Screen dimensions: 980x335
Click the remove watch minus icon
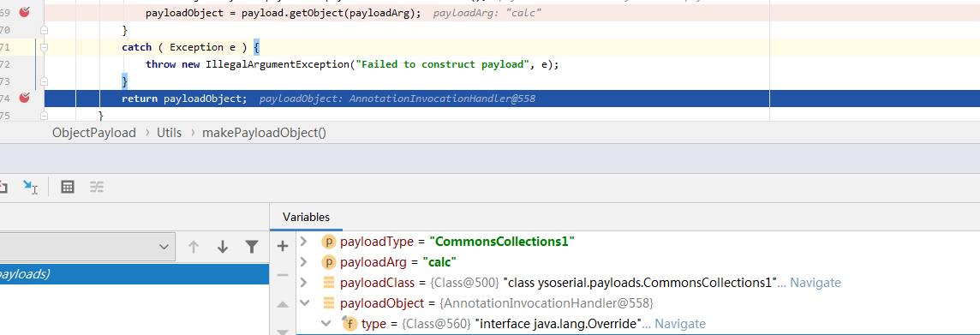pos(283,275)
